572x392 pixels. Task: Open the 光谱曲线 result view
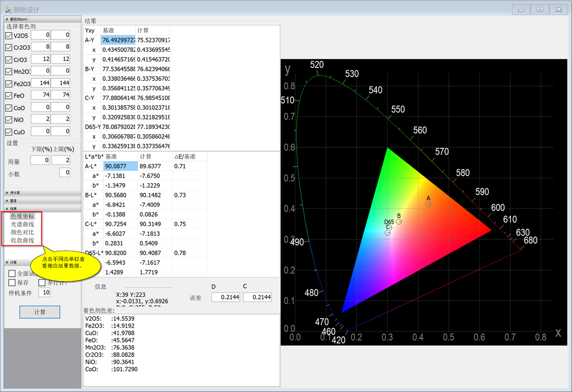pos(23,224)
